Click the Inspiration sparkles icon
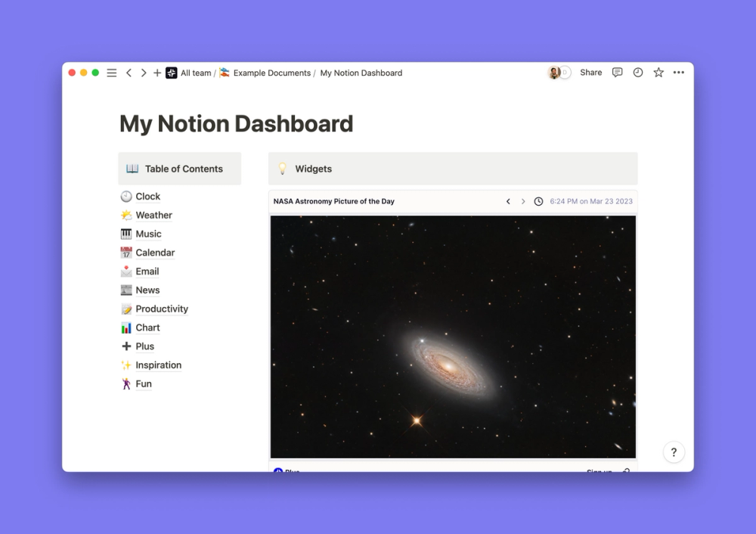Screen dimensions: 756x534 [126, 365]
